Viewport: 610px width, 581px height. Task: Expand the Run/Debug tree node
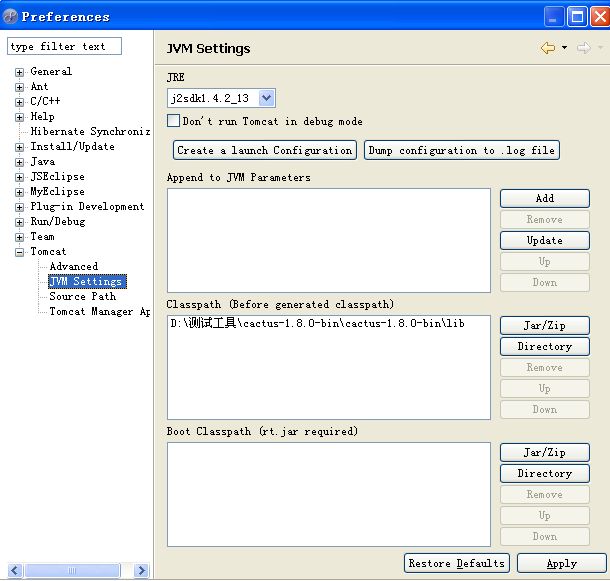pos(19,222)
